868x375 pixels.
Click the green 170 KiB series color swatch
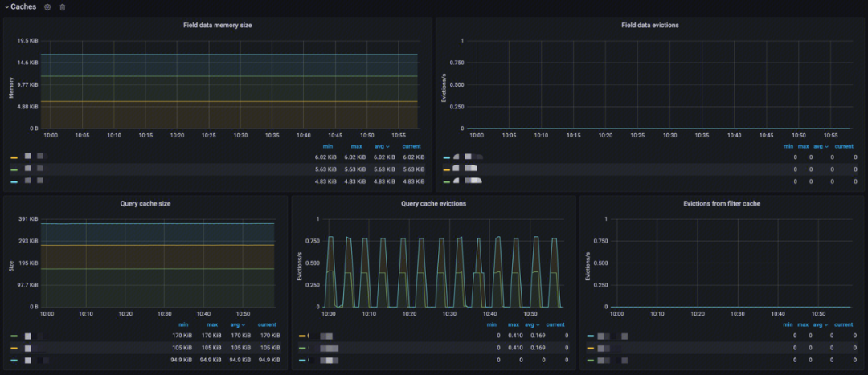click(x=14, y=336)
